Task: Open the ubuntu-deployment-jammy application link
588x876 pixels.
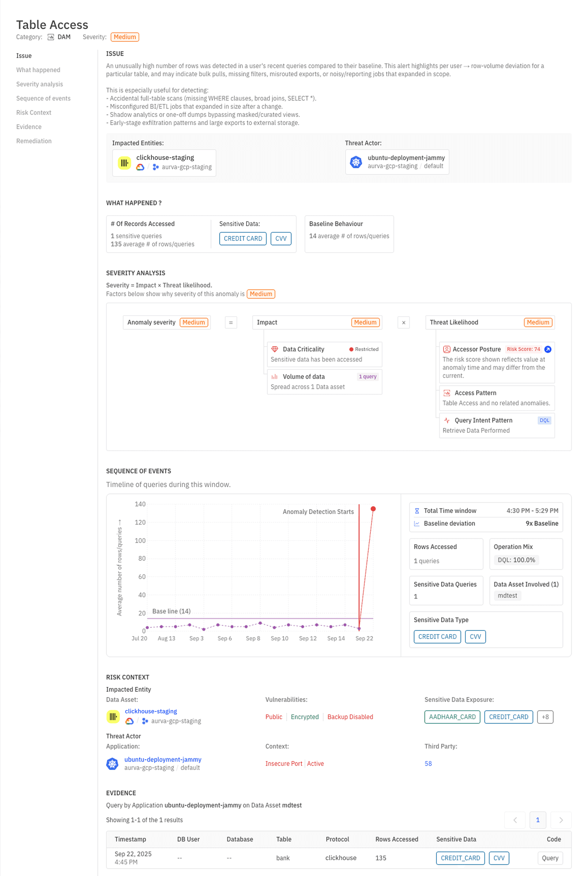Action: [x=163, y=759]
